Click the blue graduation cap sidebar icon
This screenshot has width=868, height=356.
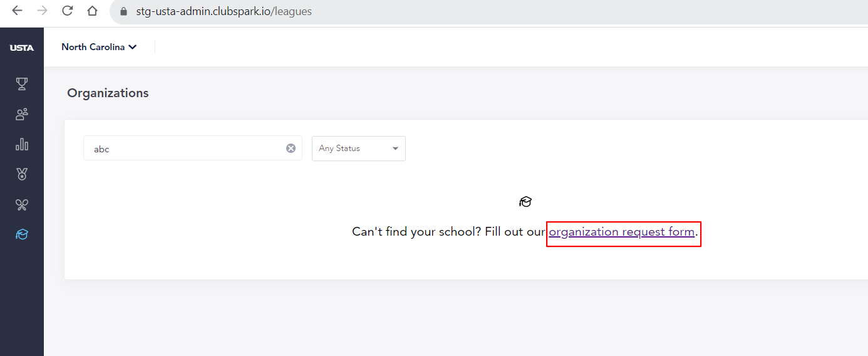click(22, 234)
